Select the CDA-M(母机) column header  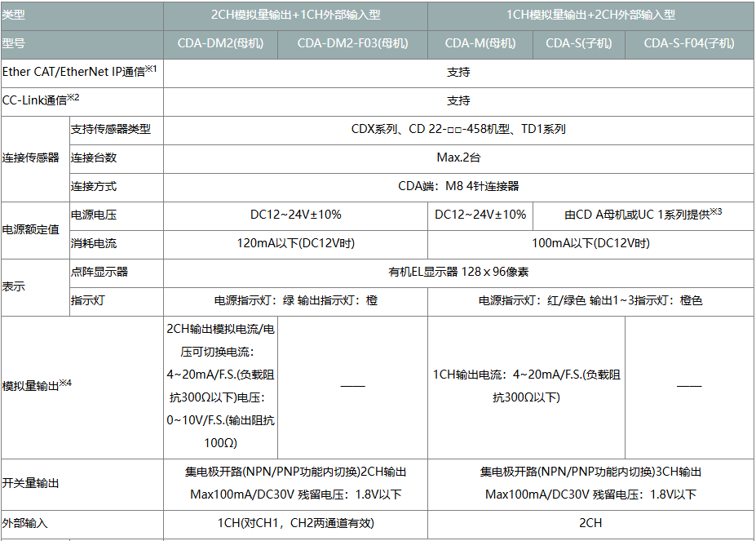tap(480, 43)
